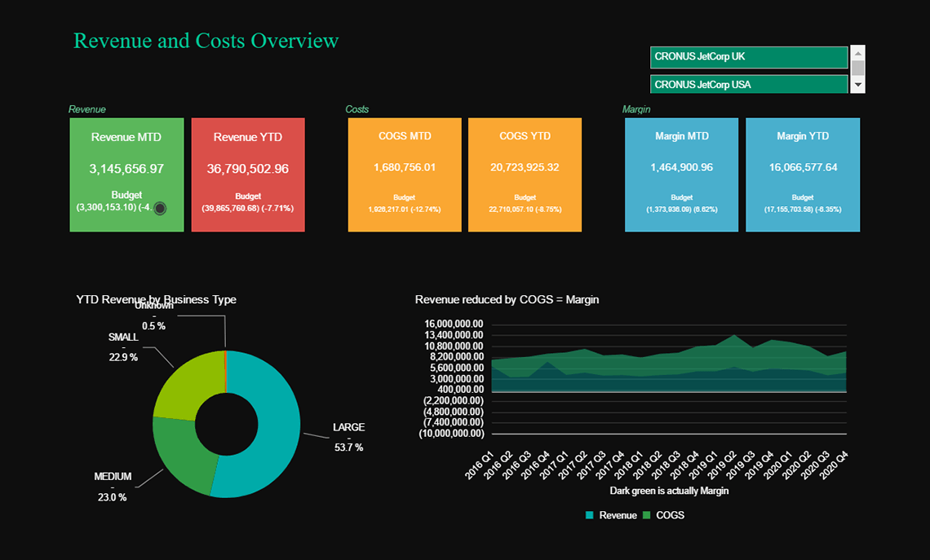Click the Revenue and Costs Overview title
This screenshot has width=930, height=560.
206,41
